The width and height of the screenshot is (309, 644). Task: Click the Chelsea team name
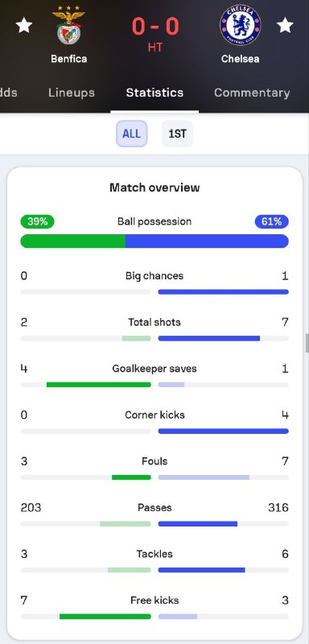click(240, 59)
